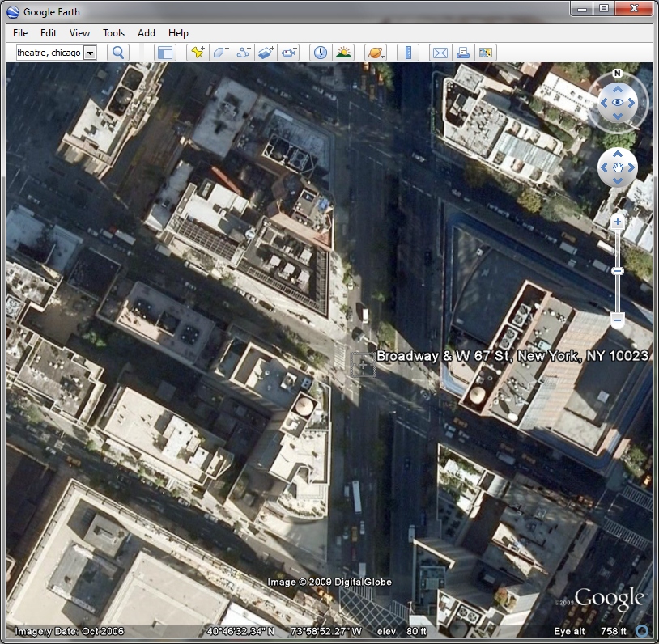
Task: Click the look-up arrow on eye joystick
Action: [618, 89]
